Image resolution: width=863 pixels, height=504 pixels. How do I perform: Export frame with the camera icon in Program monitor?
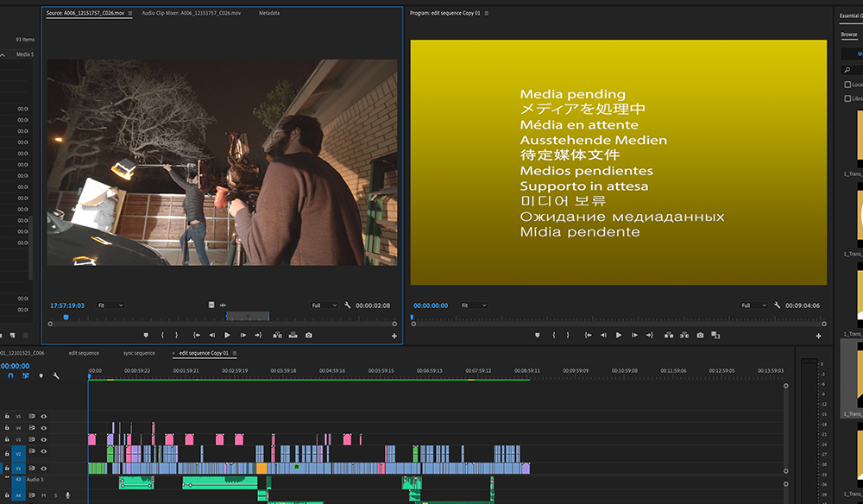699,335
